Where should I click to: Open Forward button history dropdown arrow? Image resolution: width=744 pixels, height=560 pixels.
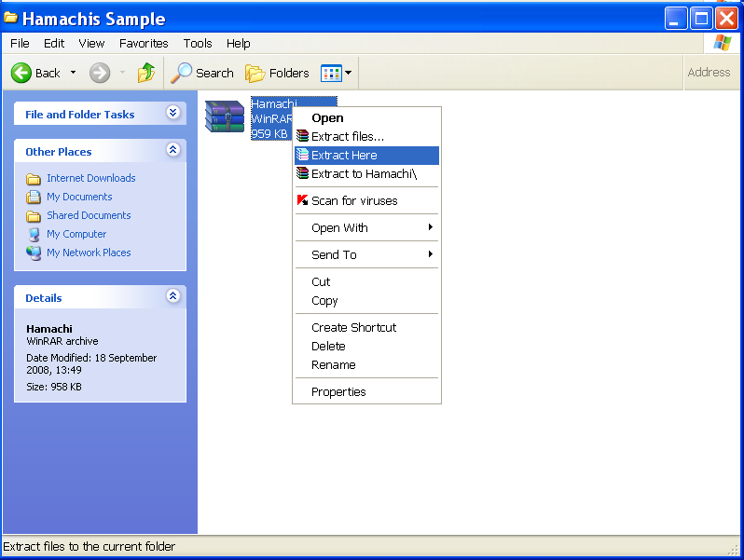pyautogui.click(x=122, y=73)
